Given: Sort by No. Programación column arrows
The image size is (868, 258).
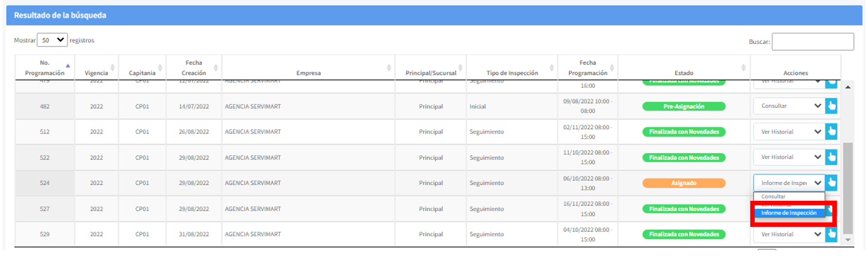Looking at the screenshot, I should tap(67, 68).
